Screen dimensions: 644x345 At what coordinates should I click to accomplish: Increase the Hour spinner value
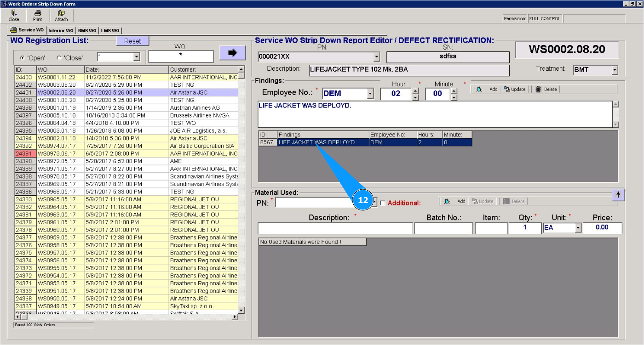pos(415,90)
